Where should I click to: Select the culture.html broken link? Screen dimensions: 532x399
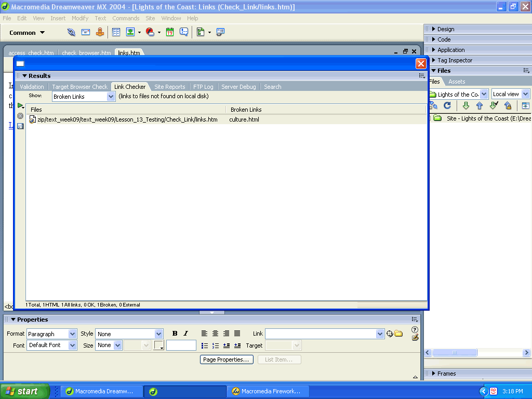[244, 119]
